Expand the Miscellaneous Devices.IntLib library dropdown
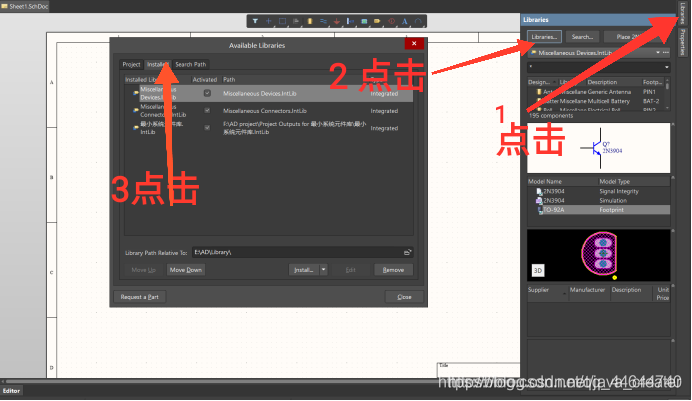692x401 pixels. (x=658, y=52)
